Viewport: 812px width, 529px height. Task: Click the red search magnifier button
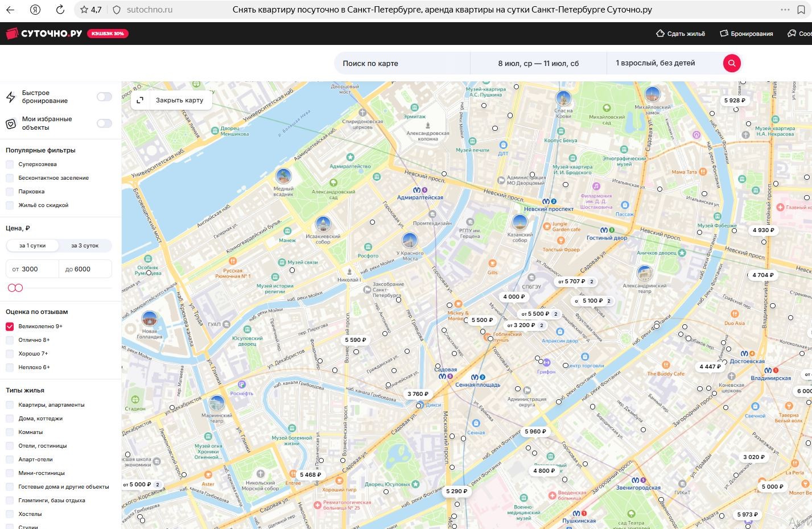pos(732,63)
